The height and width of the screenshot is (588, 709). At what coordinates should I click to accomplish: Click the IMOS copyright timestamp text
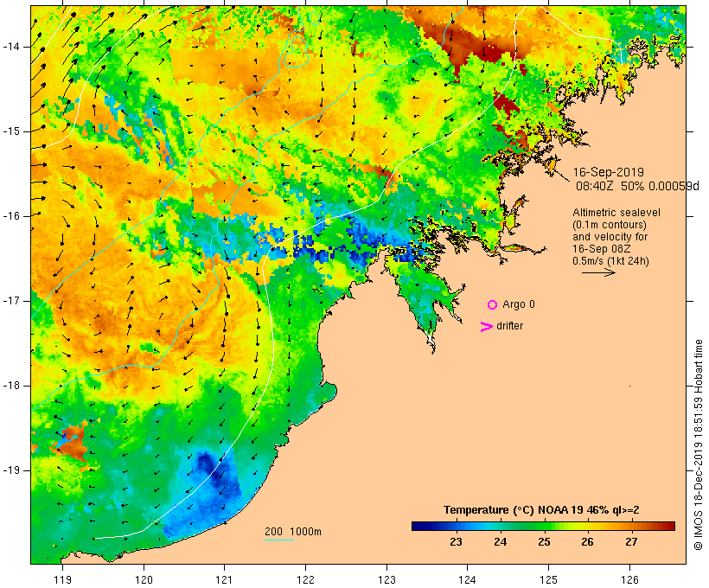tap(698, 445)
